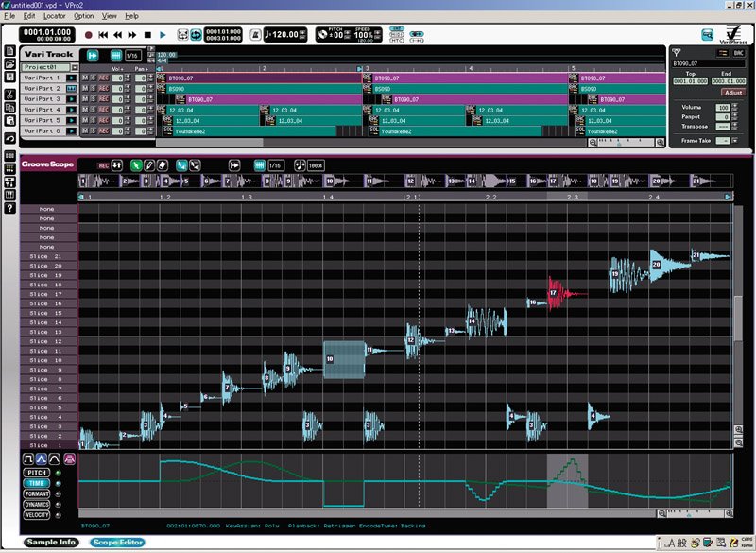Click the Cut scissors icon in left sidebar
The height and width of the screenshot is (553, 756).
point(10,95)
